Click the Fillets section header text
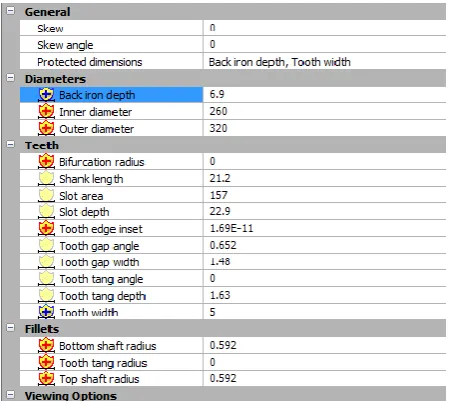 click(42, 329)
